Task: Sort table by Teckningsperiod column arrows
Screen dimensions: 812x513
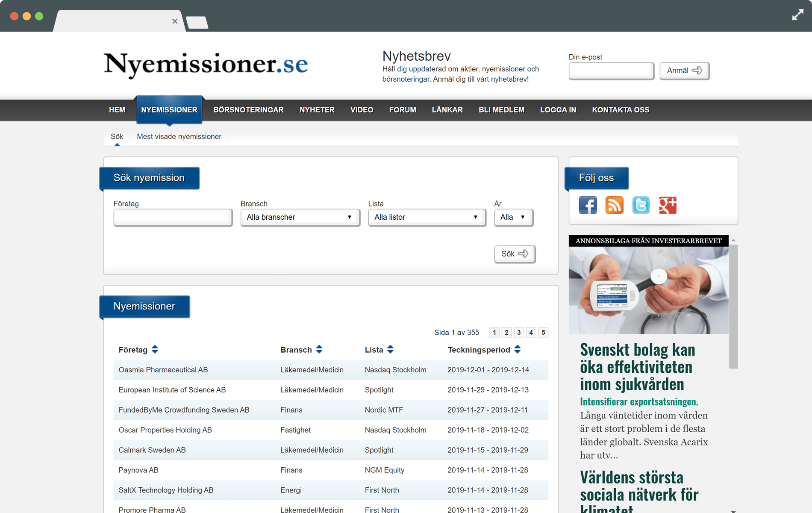Action: [518, 350]
